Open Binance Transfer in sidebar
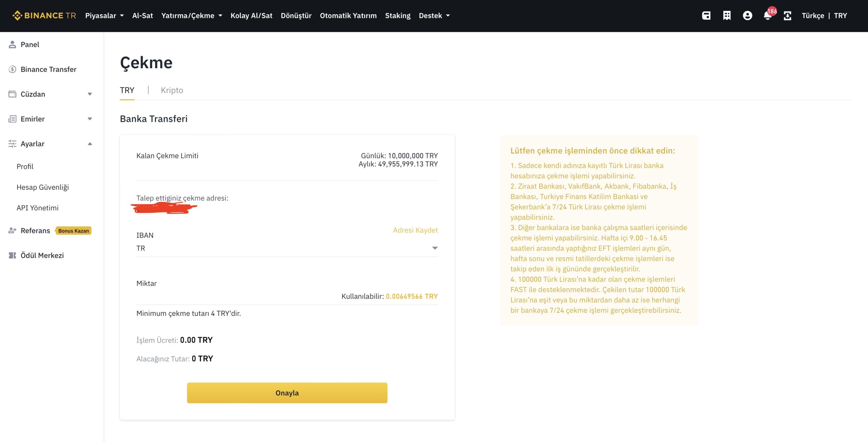 point(48,69)
